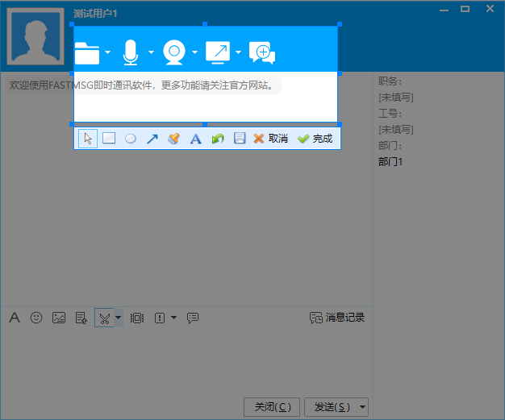Screen dimensions: 505x420
Task: Select the [未填写] value under 职务
Action: [396, 98]
